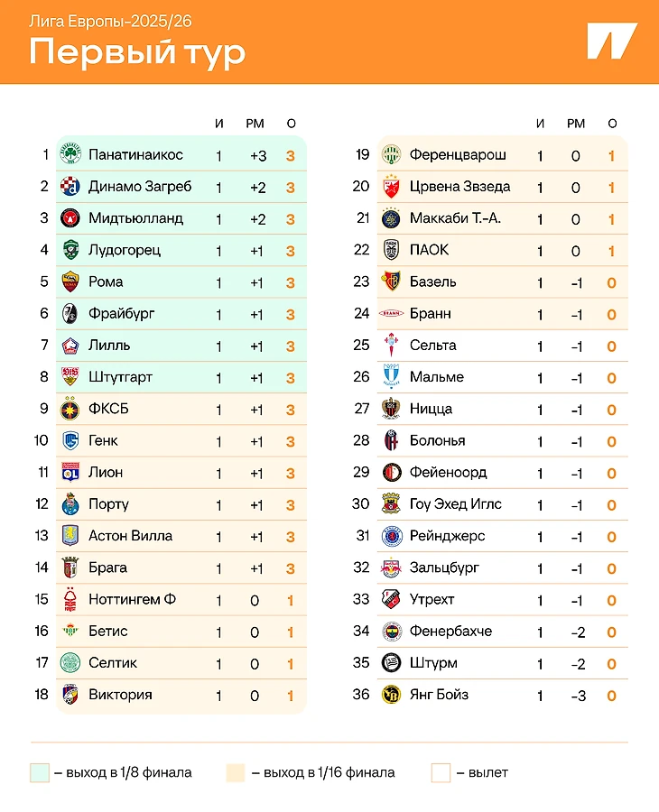The height and width of the screenshot is (812, 659).
Task: Click the Црвена Звезда crest
Action: click(391, 187)
